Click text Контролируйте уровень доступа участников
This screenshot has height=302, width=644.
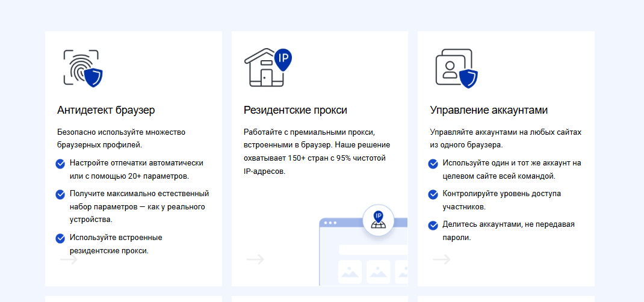coord(501,200)
